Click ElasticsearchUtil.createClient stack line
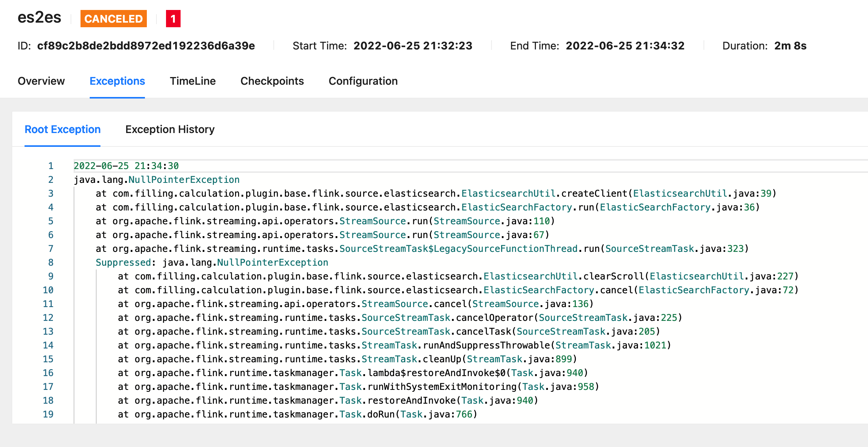868x447 pixels. (436, 194)
